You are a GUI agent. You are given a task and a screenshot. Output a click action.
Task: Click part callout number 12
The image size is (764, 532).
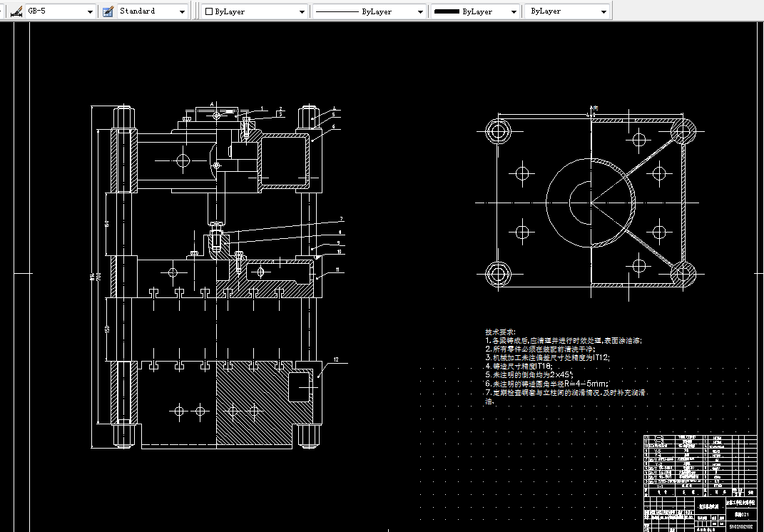tap(336, 359)
